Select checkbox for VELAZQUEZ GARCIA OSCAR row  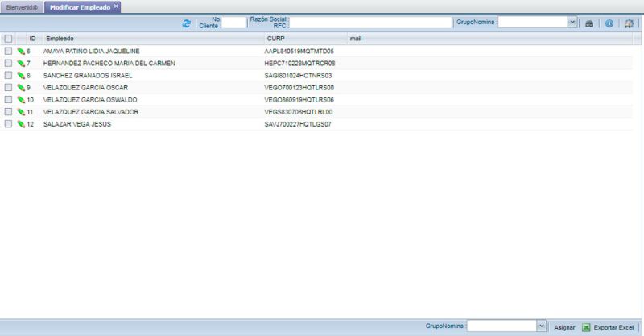pos(8,87)
